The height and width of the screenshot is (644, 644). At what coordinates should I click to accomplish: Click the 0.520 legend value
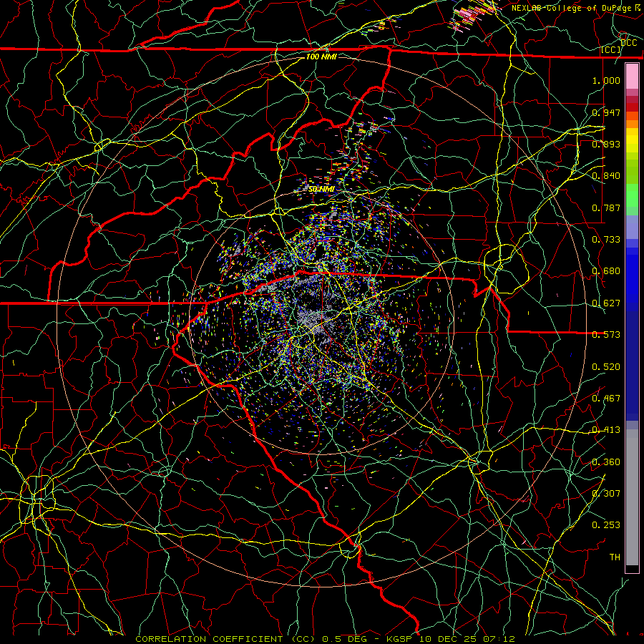(606, 367)
